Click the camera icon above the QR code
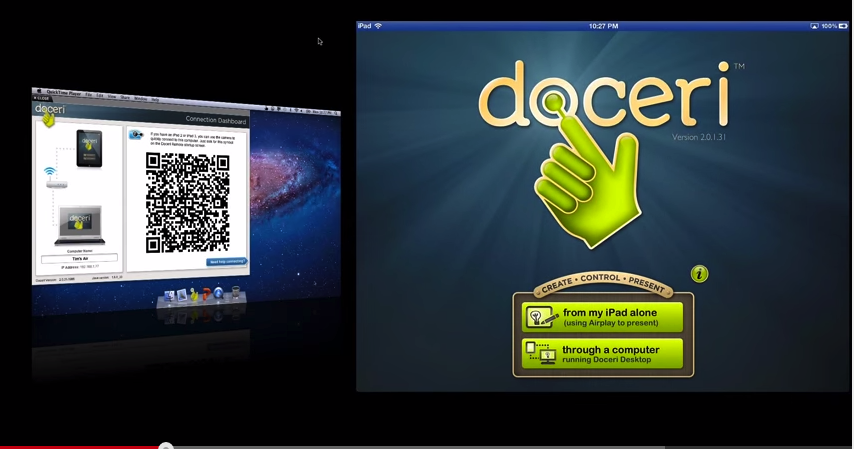This screenshot has width=854, height=449. pyautogui.click(x=136, y=135)
